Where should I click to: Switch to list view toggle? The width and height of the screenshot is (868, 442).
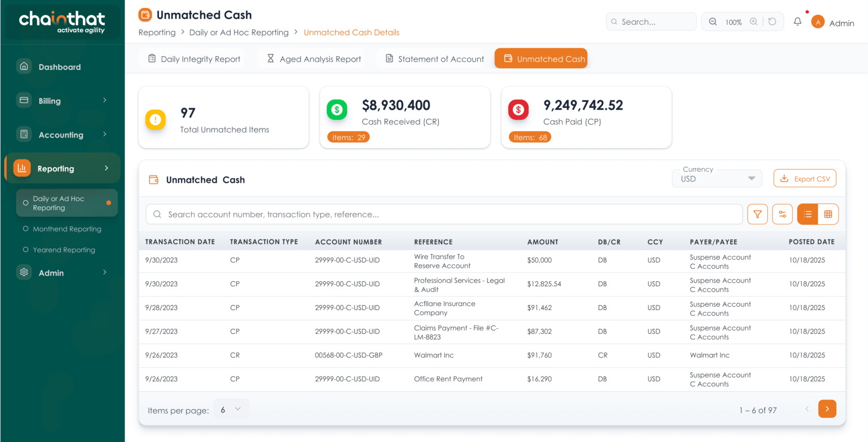[x=807, y=214]
